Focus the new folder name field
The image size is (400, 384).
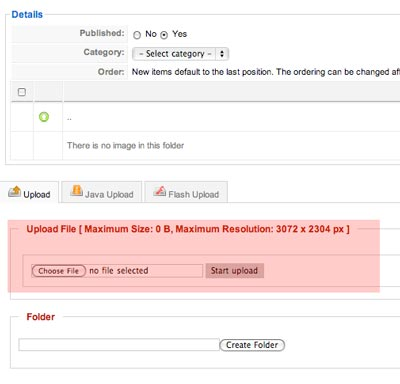[x=119, y=345]
